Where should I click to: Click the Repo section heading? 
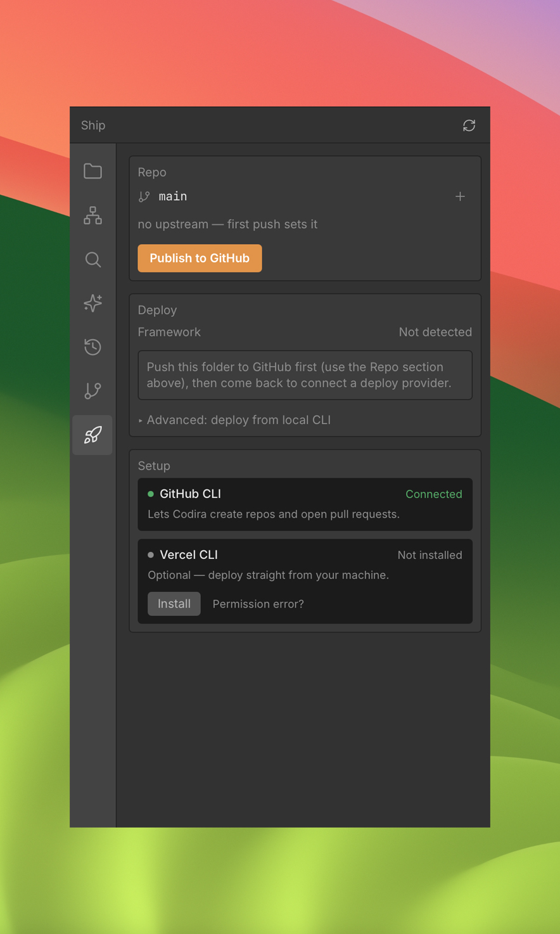tap(152, 172)
